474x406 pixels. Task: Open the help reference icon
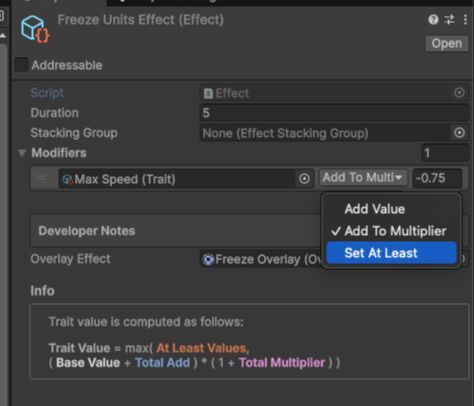pyautogui.click(x=433, y=20)
